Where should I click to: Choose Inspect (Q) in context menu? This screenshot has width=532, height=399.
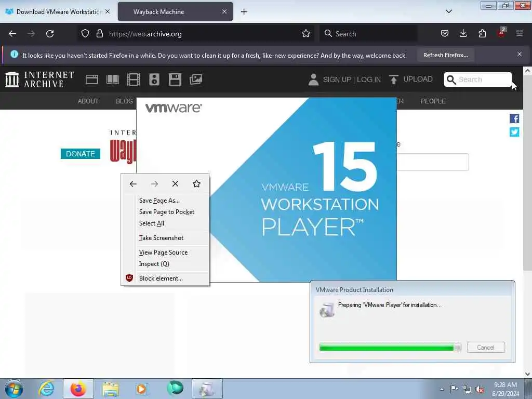166,264
